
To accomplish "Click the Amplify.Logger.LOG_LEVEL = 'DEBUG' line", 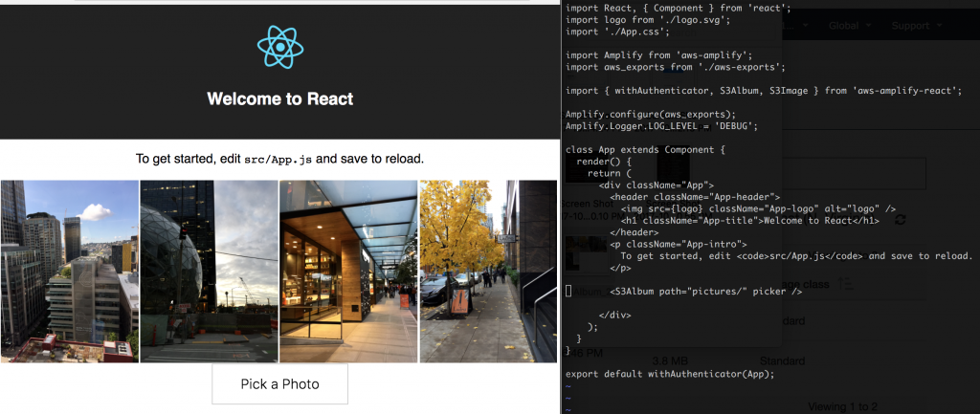I will point(661,126).
